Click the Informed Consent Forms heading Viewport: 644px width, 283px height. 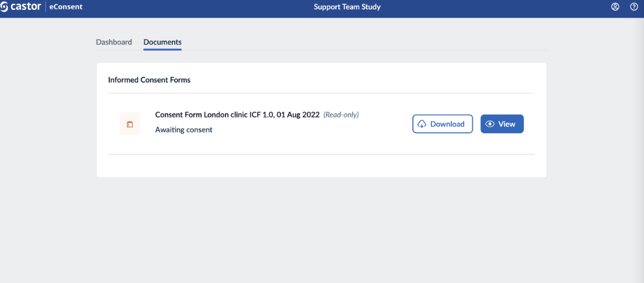tap(149, 80)
